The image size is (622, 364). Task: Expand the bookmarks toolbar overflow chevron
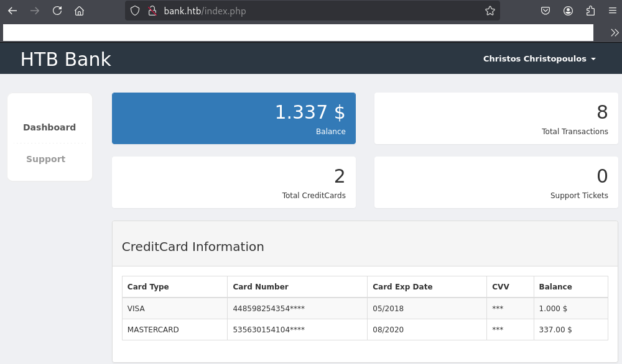pos(615,33)
